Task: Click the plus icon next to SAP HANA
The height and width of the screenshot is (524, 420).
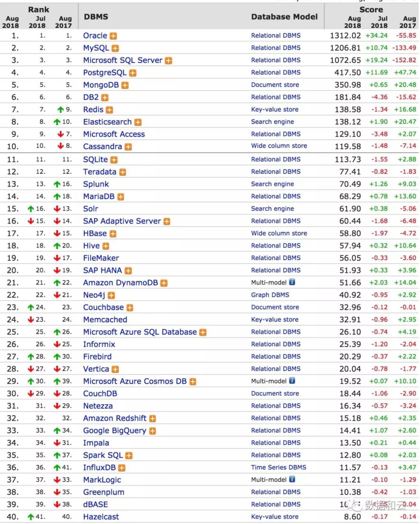Action: [x=128, y=271]
